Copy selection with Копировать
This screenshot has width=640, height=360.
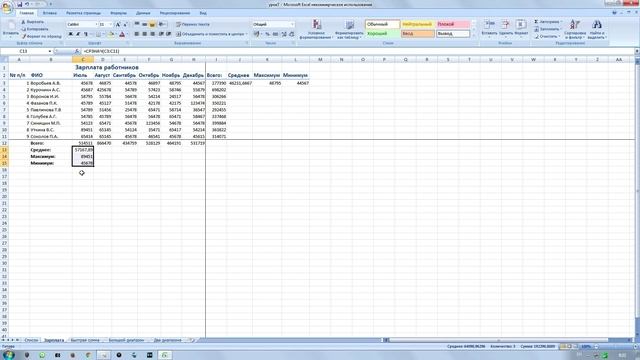point(35,29)
